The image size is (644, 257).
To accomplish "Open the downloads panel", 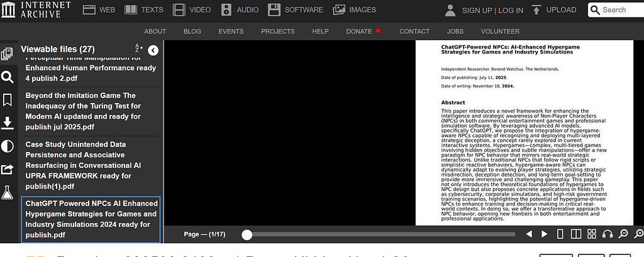I will [x=8, y=123].
